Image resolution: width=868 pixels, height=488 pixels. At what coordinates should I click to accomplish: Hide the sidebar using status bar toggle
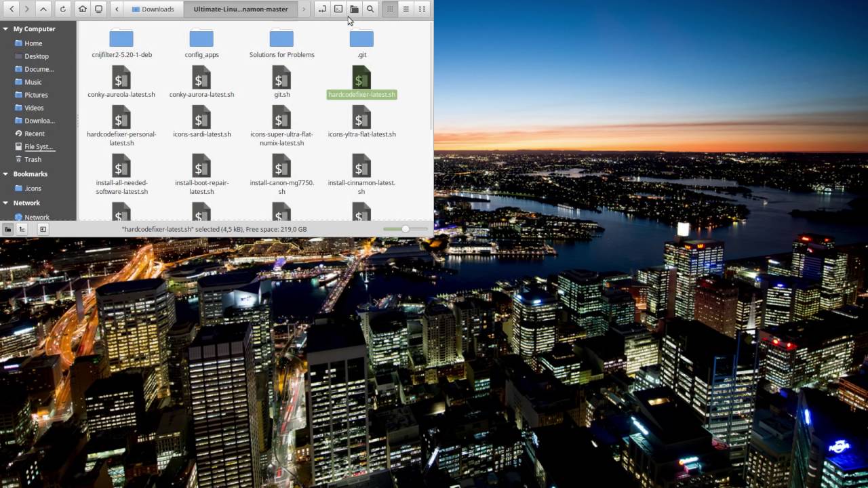pyautogui.click(x=43, y=229)
